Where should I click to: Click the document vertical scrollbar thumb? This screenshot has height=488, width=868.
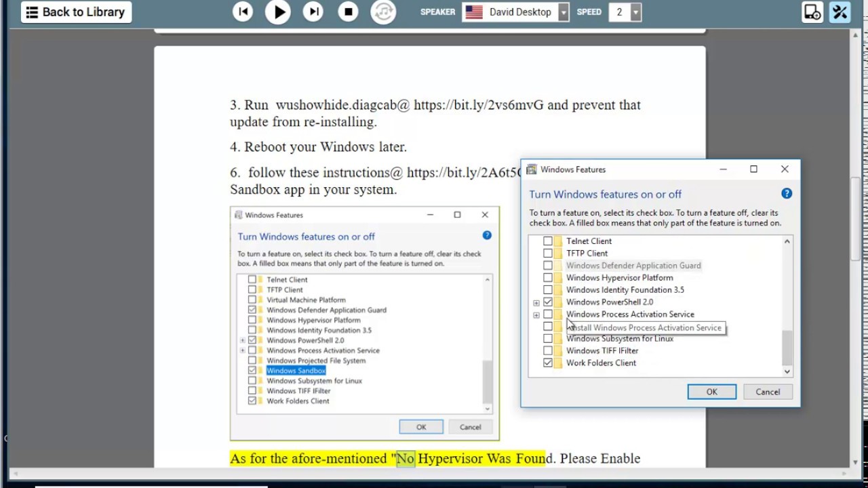pos(855,218)
